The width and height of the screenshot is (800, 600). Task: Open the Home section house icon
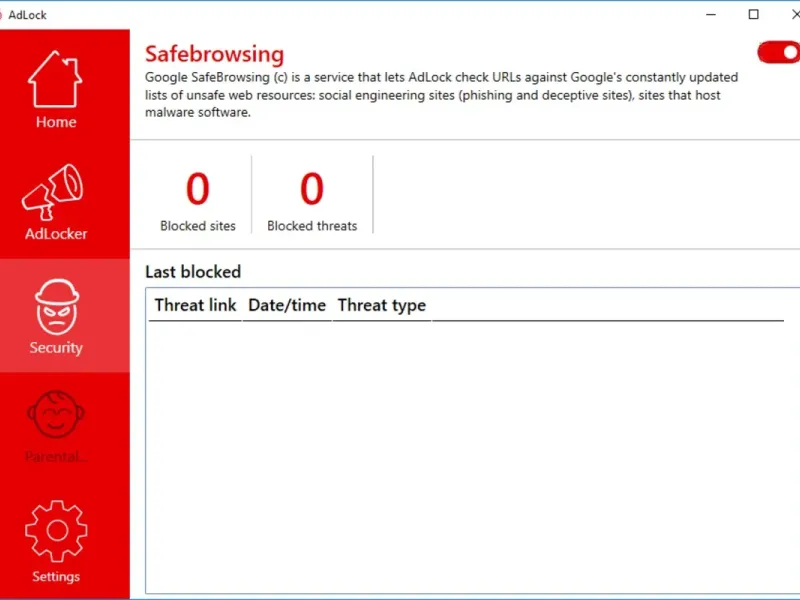(55, 79)
